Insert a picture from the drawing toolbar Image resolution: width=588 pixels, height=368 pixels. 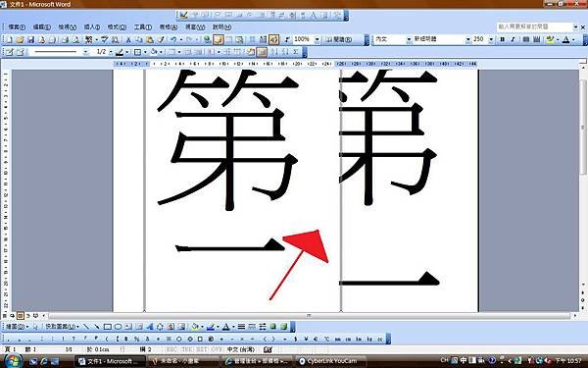[181, 327]
